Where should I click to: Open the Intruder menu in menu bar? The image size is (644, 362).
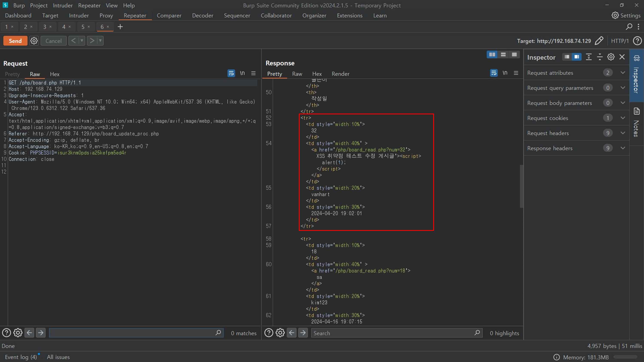[x=62, y=5]
